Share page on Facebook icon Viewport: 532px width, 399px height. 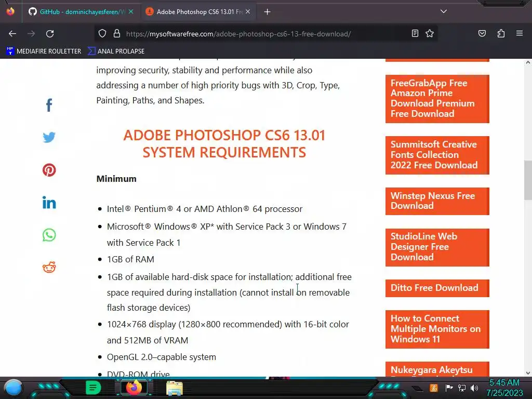pos(49,105)
